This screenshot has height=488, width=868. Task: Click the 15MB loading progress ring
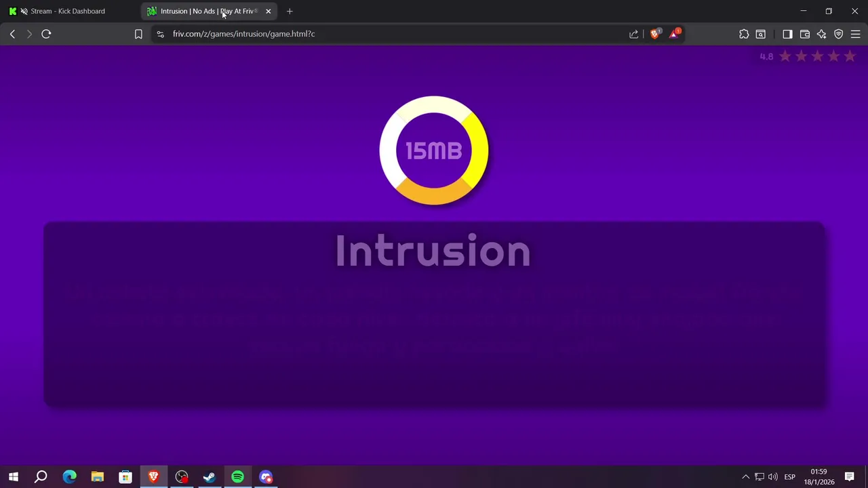(434, 150)
